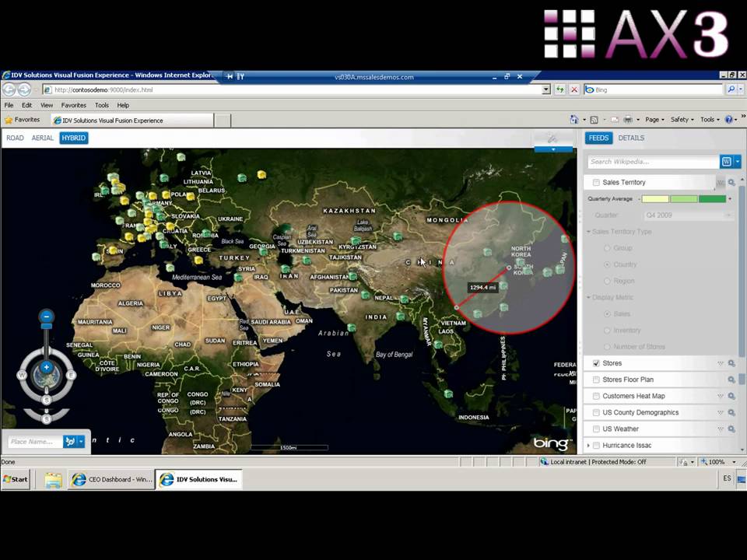Uncheck the Stores feed checkbox
Image resolution: width=747 pixels, height=560 pixels.
pos(596,363)
